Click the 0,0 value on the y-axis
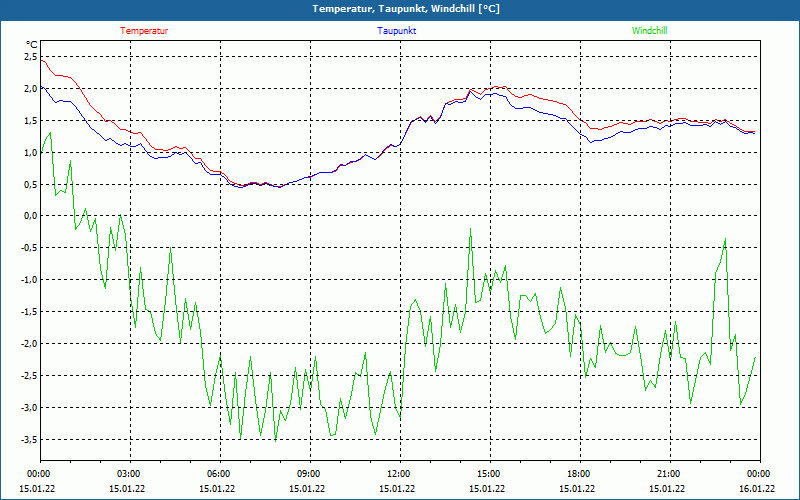This screenshot has height=500, width=800. pyautogui.click(x=29, y=216)
